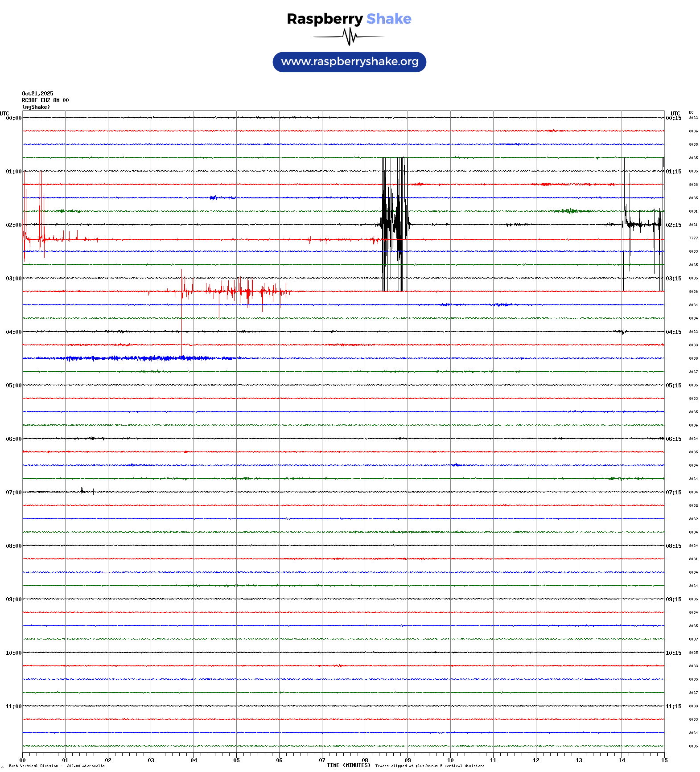
Task: Click the 07:00 hour label on left axis
Action: 13,493
